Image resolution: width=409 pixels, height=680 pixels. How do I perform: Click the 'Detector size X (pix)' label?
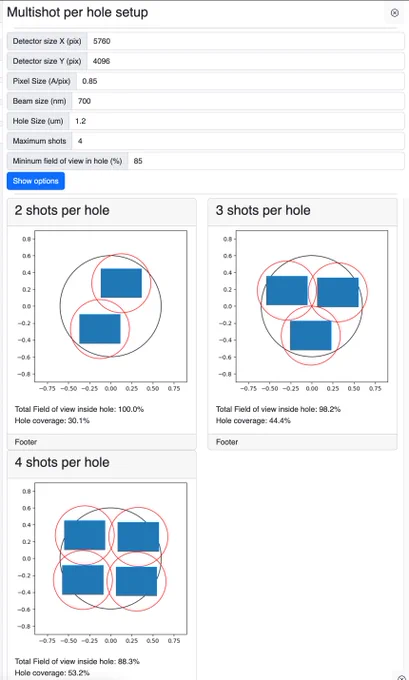coord(47,41)
